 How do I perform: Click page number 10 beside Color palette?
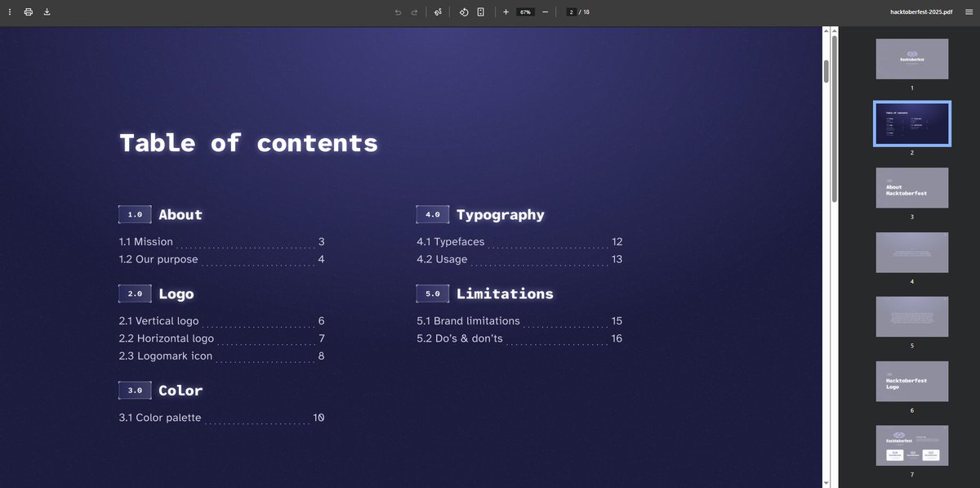click(x=319, y=418)
